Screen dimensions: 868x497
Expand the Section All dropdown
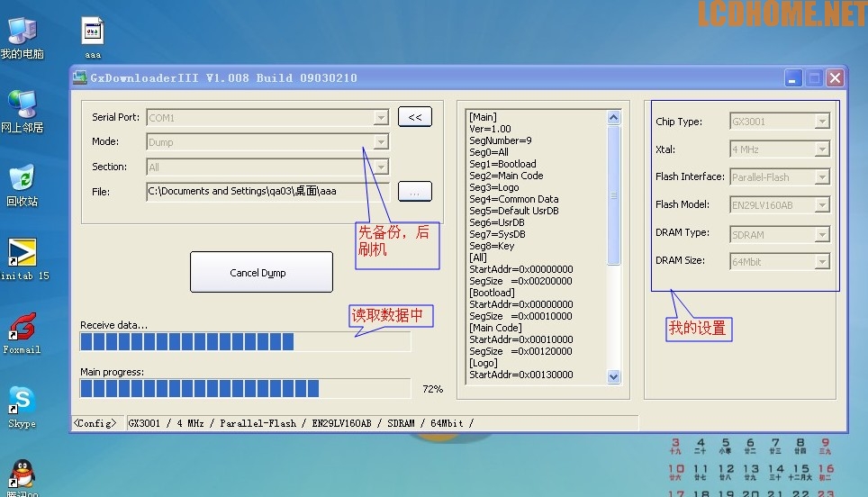pyautogui.click(x=381, y=167)
